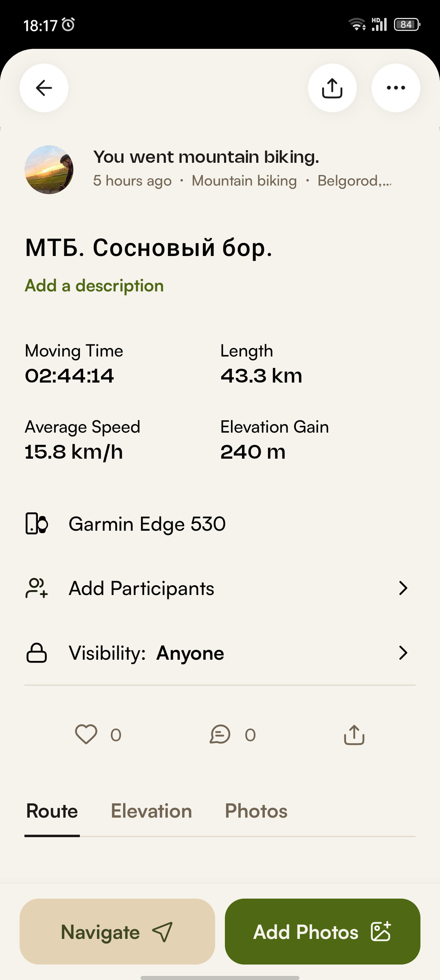Open comments via speech bubble icon
The width and height of the screenshot is (440, 980).
(x=220, y=735)
